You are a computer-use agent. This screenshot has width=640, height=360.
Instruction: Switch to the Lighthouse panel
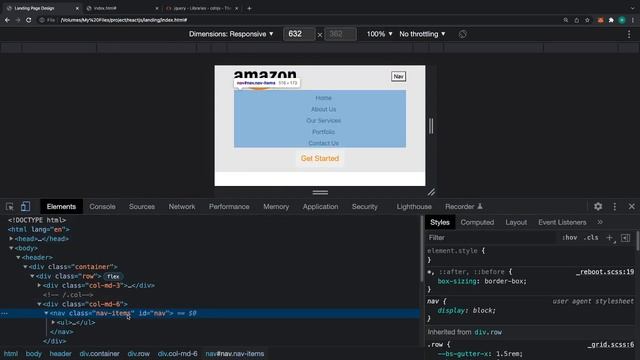tap(414, 207)
